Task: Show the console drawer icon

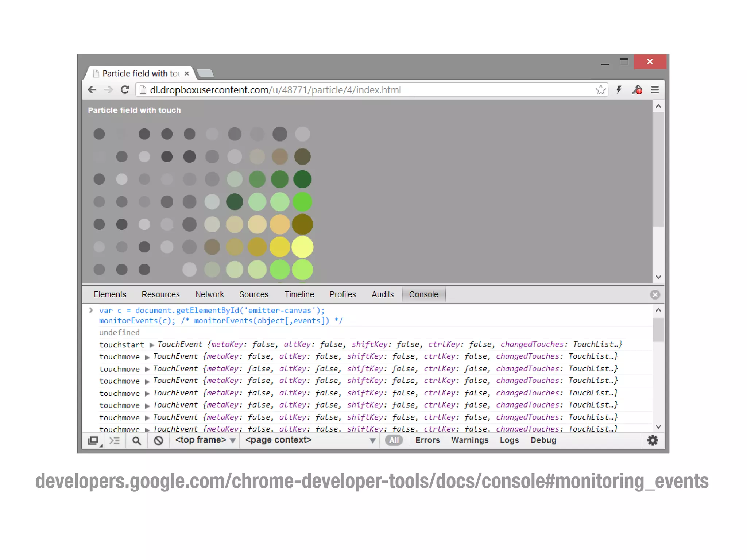Action: tap(115, 440)
